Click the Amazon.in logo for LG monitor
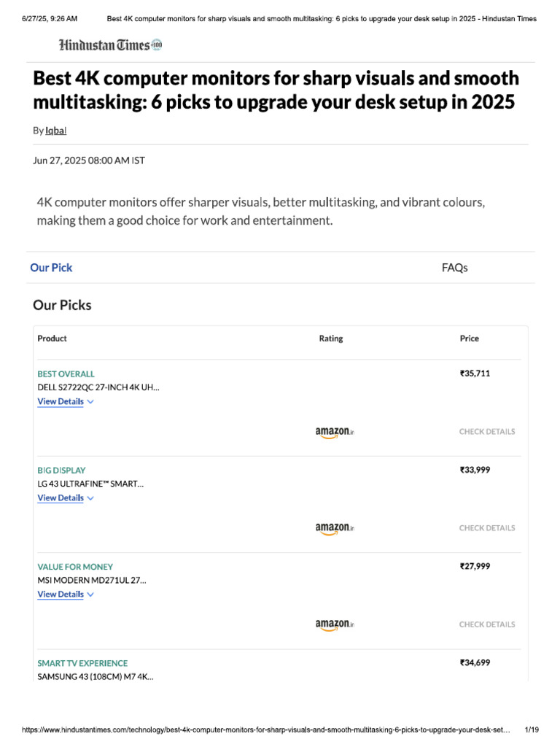The height and width of the screenshot is (747, 560). pyautogui.click(x=335, y=528)
